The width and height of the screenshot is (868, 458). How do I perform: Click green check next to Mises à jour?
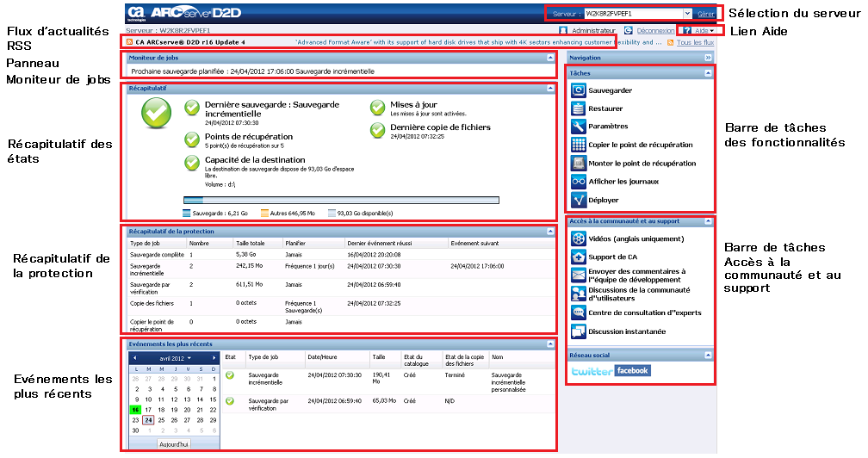[377, 108]
